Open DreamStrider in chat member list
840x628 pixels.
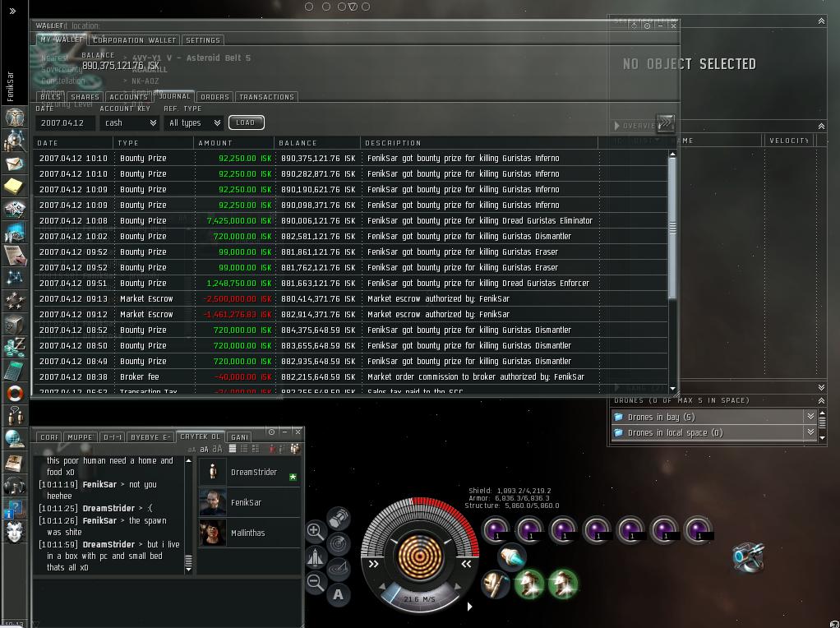248,472
